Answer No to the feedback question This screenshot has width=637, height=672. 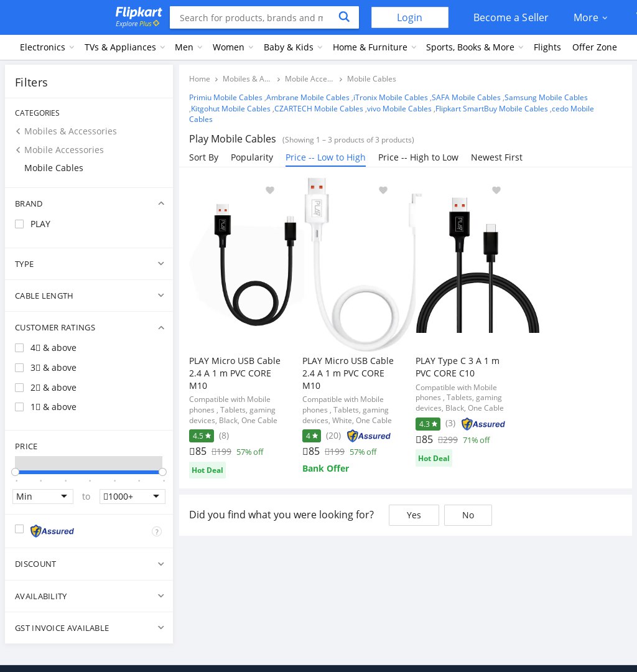click(468, 515)
